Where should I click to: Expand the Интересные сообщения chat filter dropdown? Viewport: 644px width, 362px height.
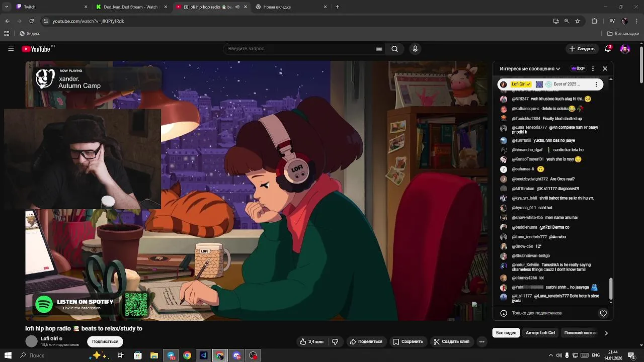530,68
